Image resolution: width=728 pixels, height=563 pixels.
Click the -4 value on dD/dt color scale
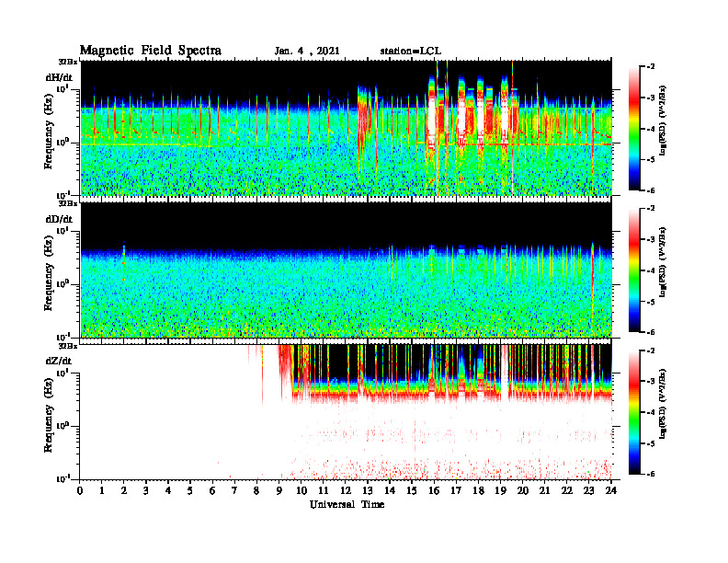651,270
